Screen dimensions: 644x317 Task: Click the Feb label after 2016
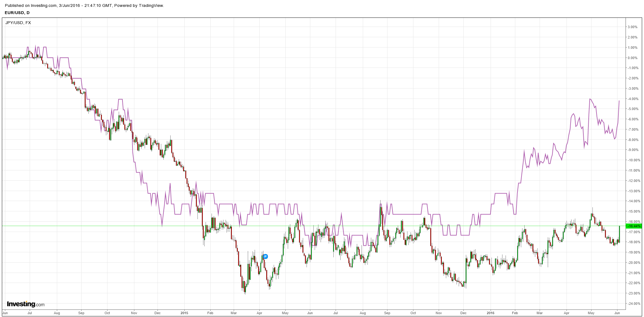coord(515,313)
